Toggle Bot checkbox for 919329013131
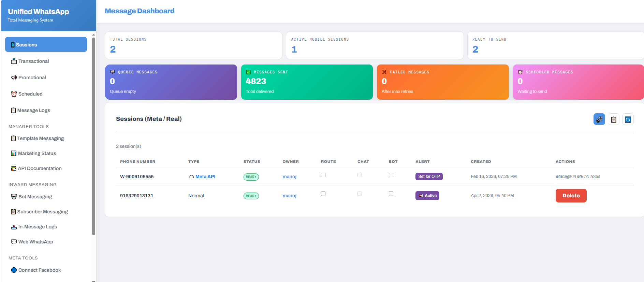This screenshot has height=282, width=644. [x=391, y=194]
